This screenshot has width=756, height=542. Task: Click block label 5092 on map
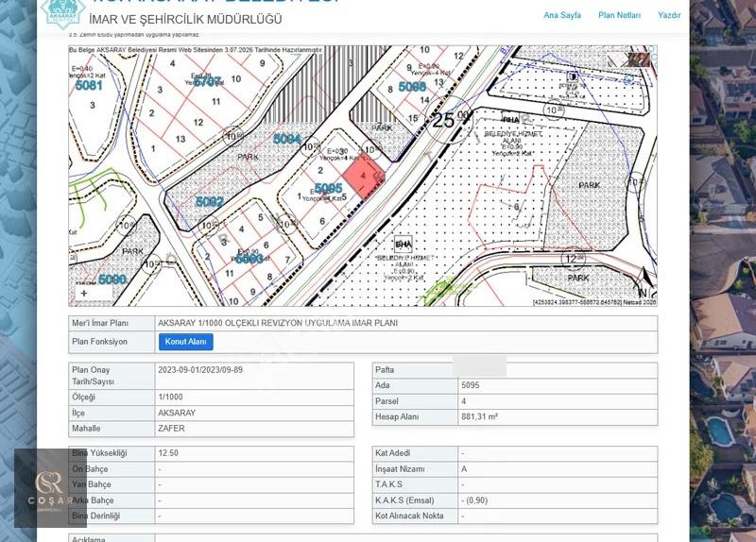point(210,201)
